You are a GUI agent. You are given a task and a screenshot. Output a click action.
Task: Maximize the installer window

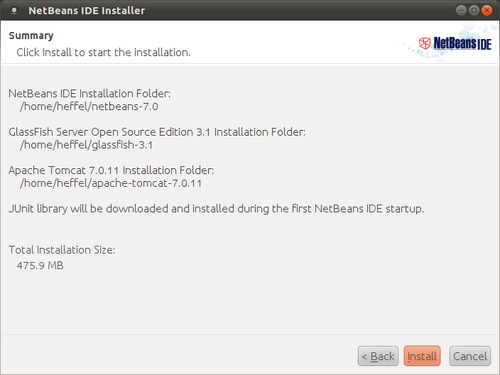click(x=474, y=10)
